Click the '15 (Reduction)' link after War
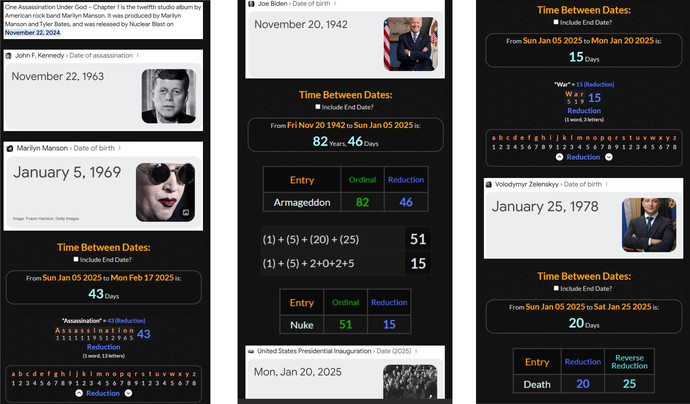690x404 pixels. pos(595,84)
